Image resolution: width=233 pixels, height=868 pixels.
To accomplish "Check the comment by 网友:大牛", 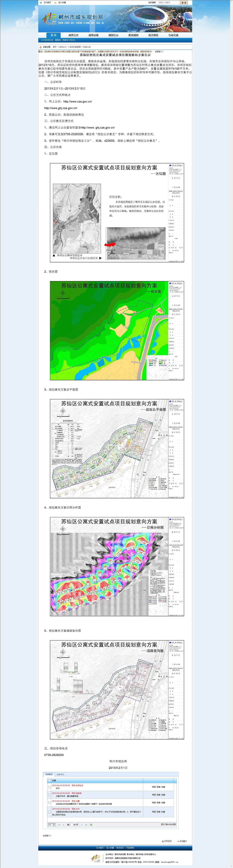I will point(49,812).
